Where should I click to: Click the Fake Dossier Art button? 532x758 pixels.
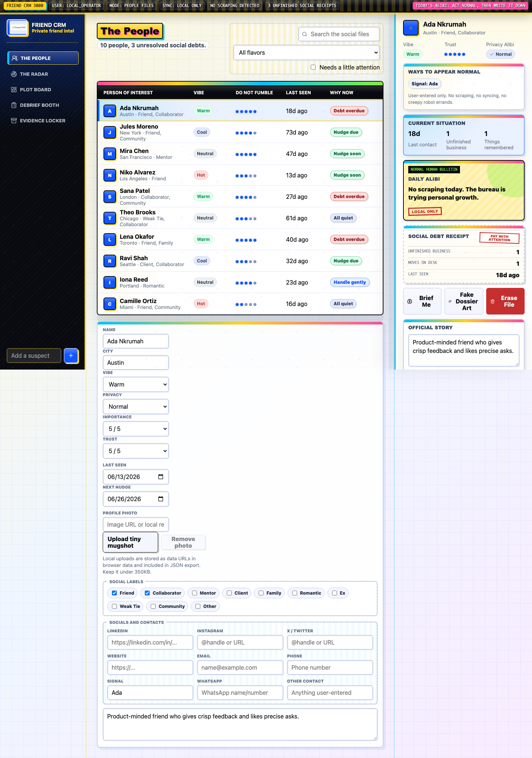[464, 301]
